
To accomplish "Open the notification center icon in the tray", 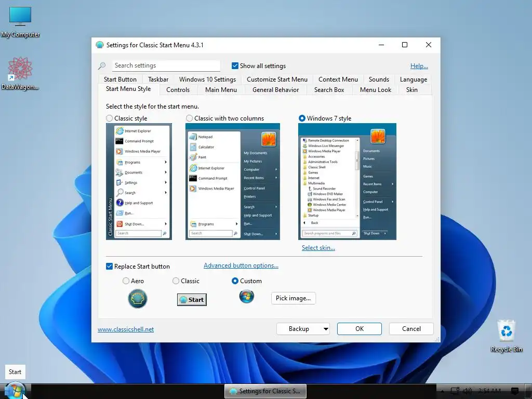I will click(515, 391).
